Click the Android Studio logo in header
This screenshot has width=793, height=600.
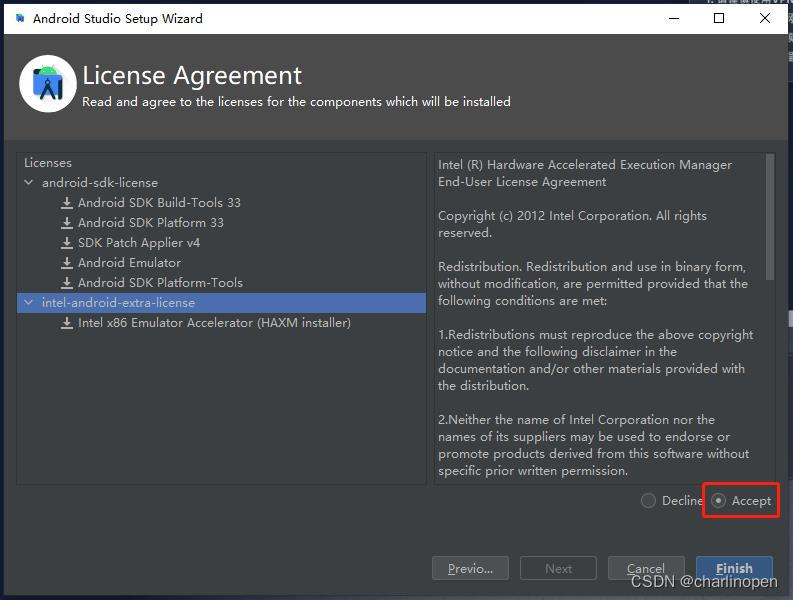[47, 84]
